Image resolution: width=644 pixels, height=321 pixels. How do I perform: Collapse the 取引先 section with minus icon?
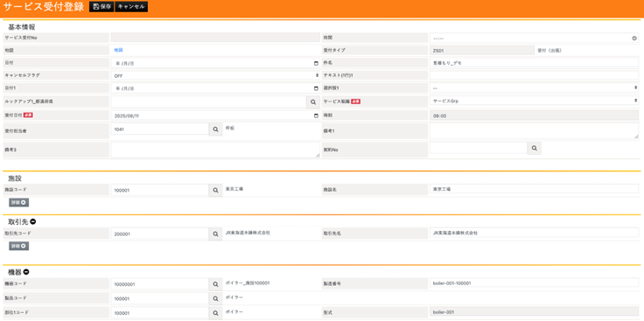point(33,221)
